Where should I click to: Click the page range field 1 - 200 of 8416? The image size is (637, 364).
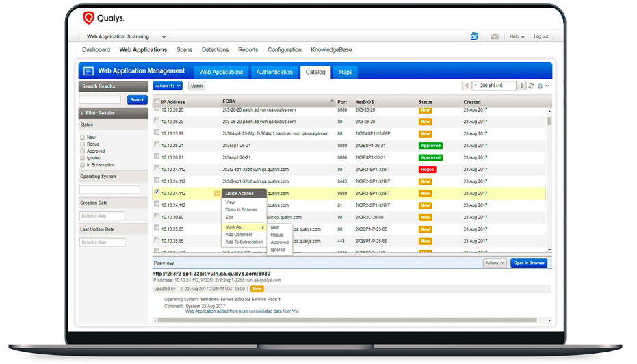point(494,86)
